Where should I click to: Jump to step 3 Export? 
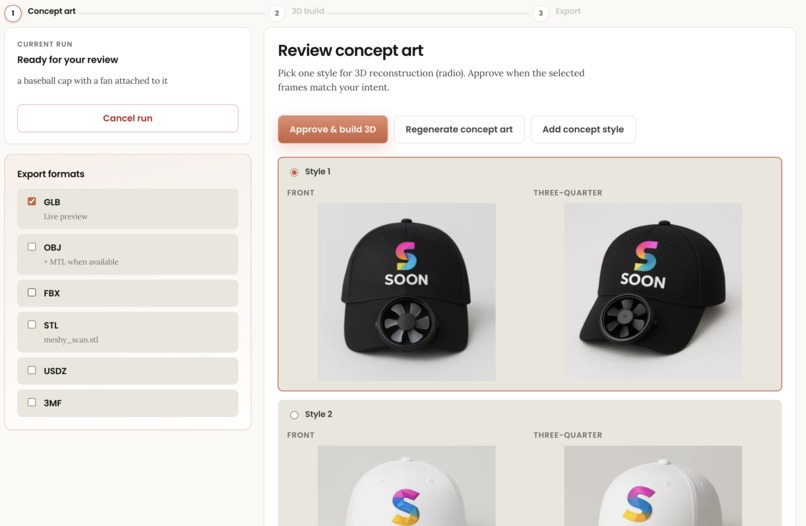point(557,12)
